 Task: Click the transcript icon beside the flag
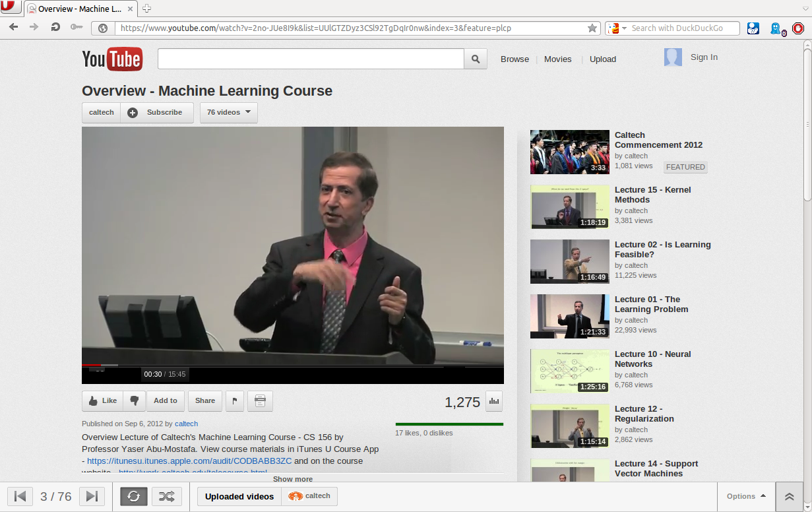[260, 400]
